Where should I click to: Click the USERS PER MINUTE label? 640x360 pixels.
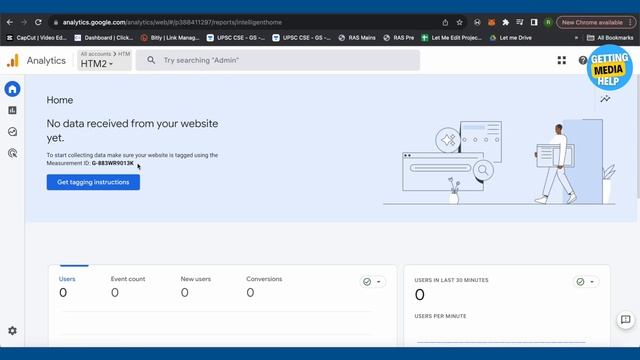click(x=440, y=316)
